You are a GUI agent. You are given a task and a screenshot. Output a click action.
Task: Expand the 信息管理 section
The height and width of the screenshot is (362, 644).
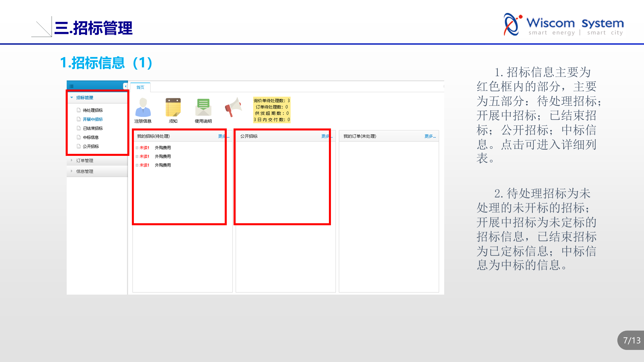85,171
